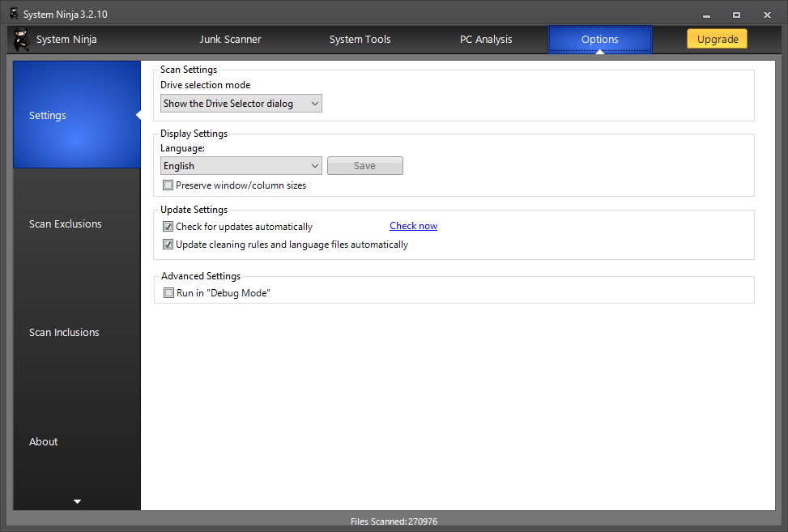This screenshot has width=788, height=532.
Task: Uncheck Check for updates automatically
Action: [x=168, y=227]
